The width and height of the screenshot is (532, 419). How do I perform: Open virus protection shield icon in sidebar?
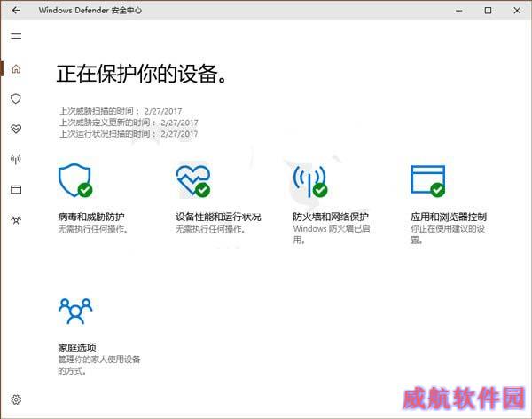click(16, 99)
